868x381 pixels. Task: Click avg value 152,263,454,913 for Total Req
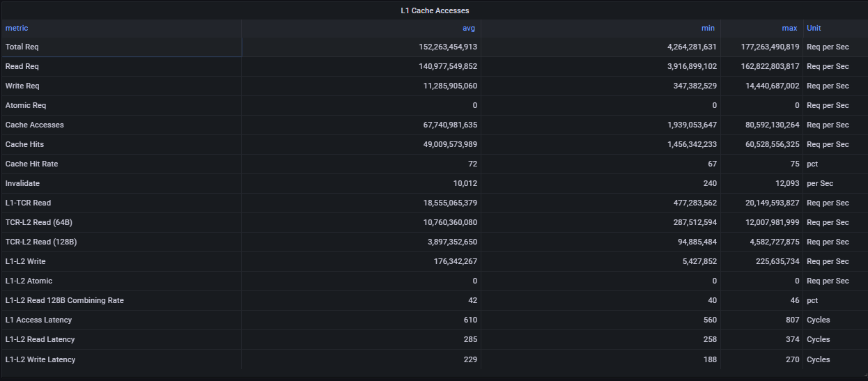[x=448, y=47]
